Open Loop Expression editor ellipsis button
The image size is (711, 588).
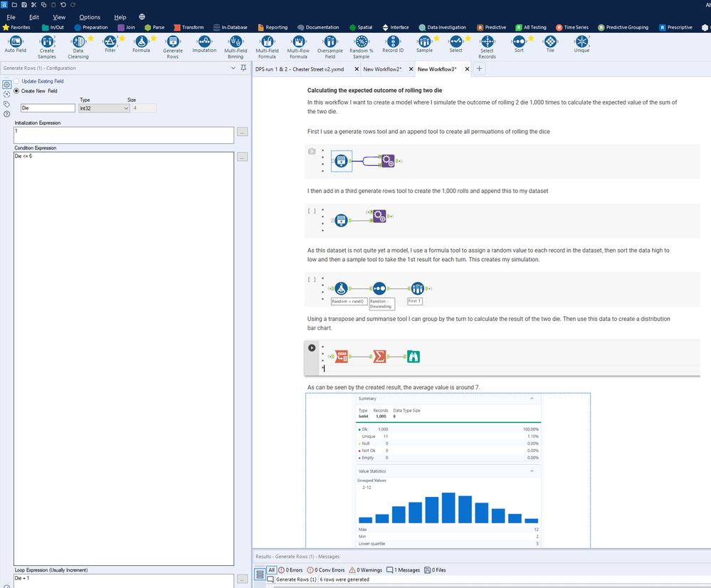point(243,579)
